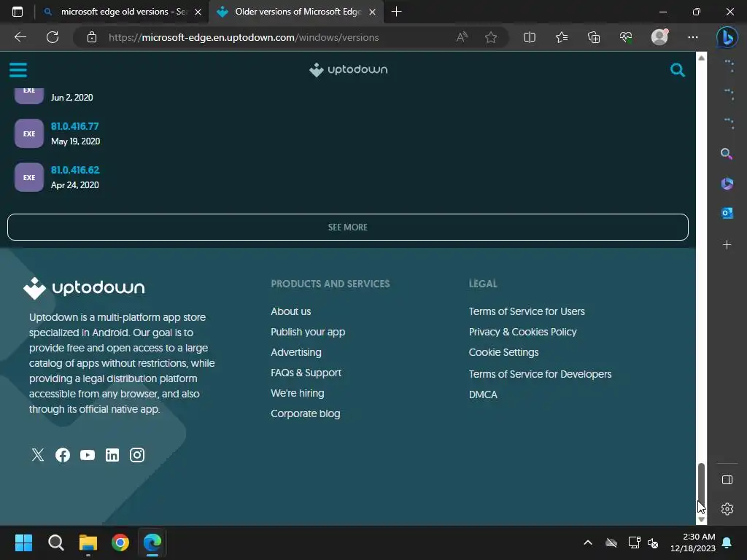Click the scrollbar up arrow
Screen dimensions: 747x560
[701, 58]
